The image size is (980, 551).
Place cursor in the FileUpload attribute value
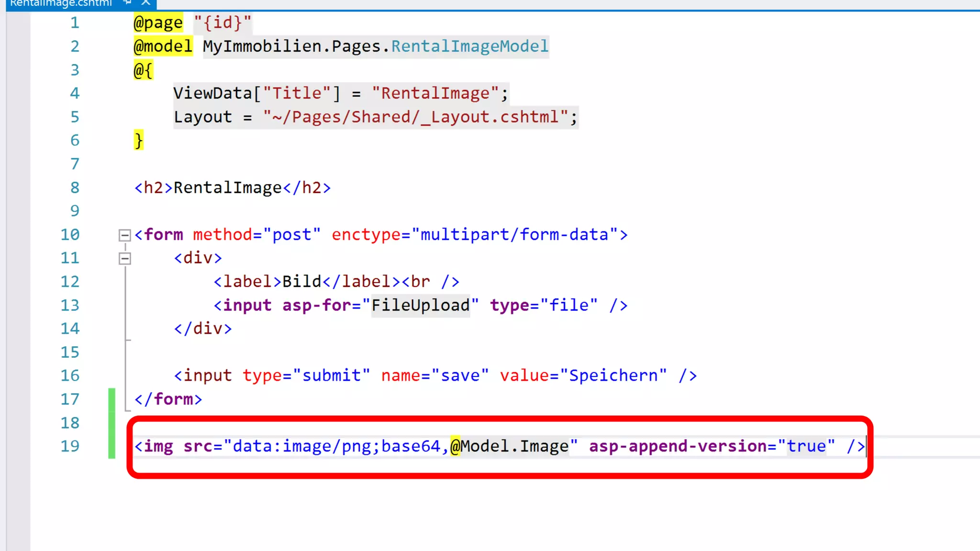click(x=420, y=305)
